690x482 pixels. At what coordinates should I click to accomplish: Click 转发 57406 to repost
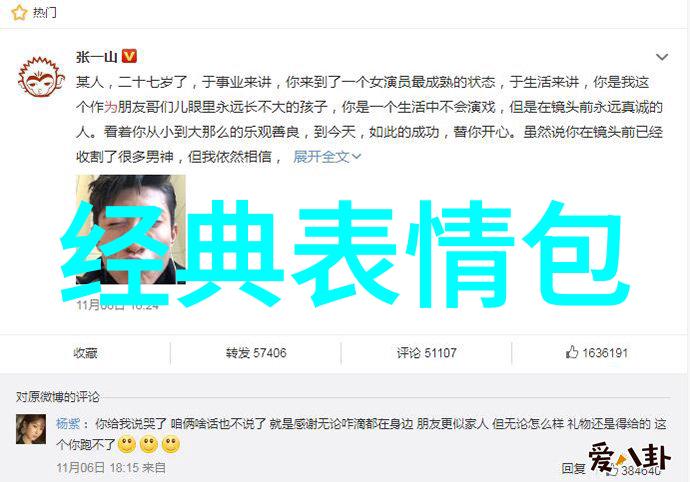pyautogui.click(x=256, y=353)
